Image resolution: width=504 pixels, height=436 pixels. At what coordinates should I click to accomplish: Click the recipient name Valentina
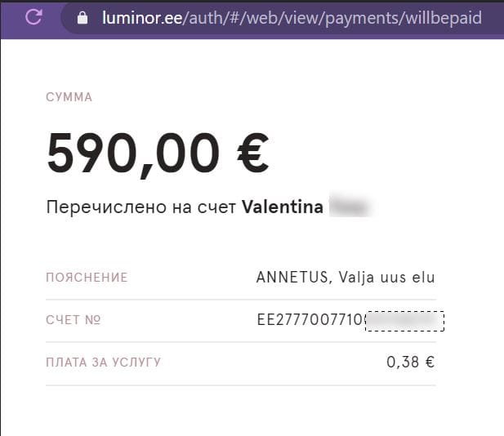click(x=283, y=207)
